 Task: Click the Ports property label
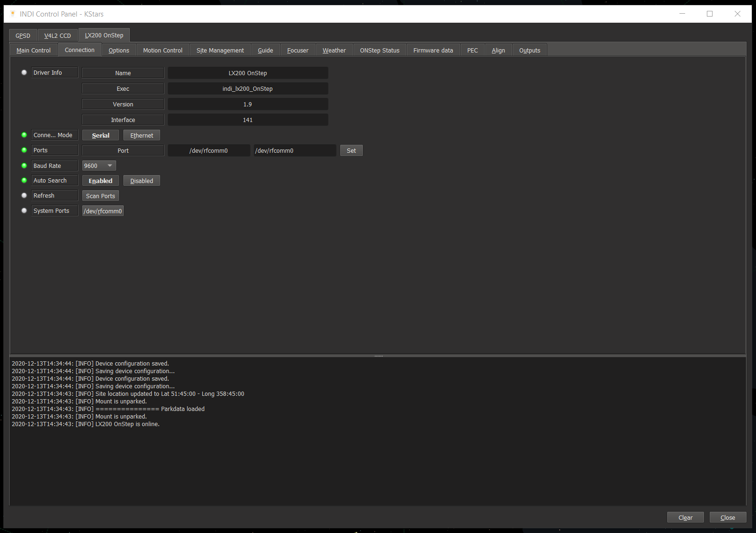[55, 150]
